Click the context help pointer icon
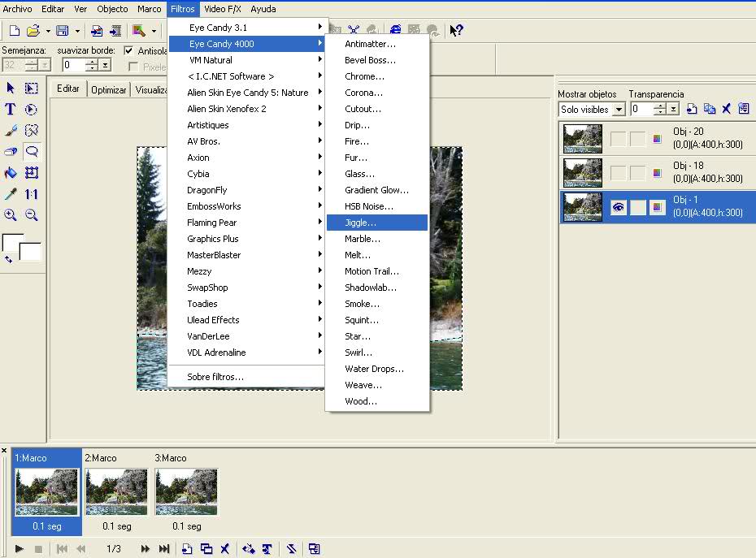The height and width of the screenshot is (558, 756). [x=455, y=30]
